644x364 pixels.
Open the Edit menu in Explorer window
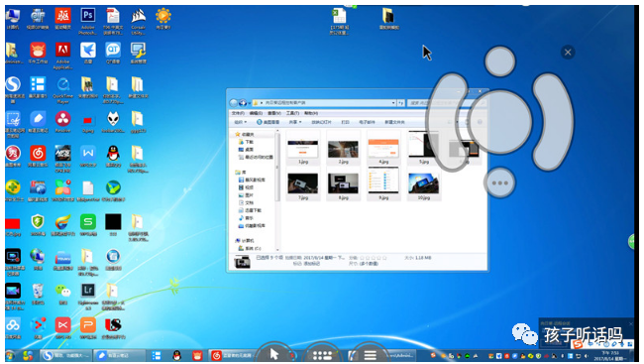[256, 113]
